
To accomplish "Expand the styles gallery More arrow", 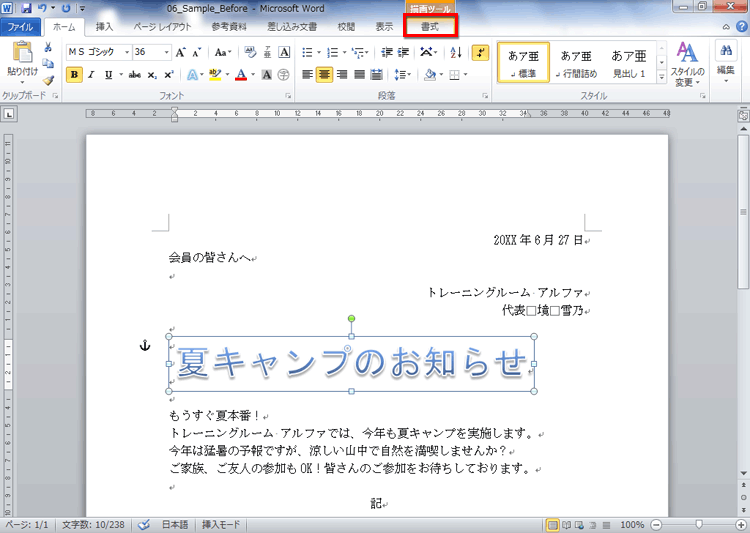I will (662, 77).
